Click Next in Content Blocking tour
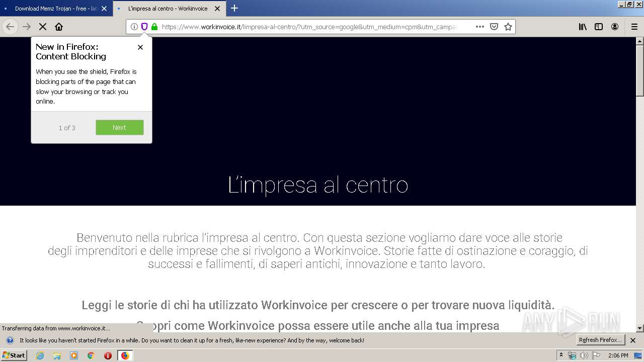The image size is (644, 362). point(120,128)
